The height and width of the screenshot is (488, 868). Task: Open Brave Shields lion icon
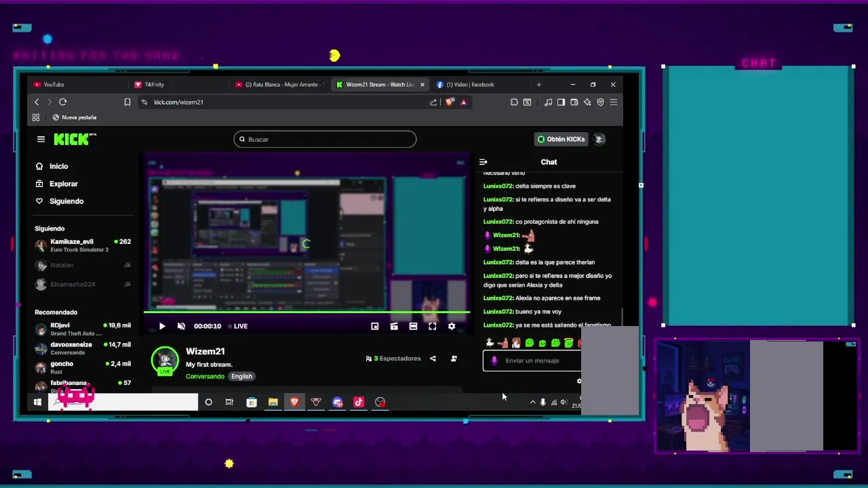coord(450,102)
